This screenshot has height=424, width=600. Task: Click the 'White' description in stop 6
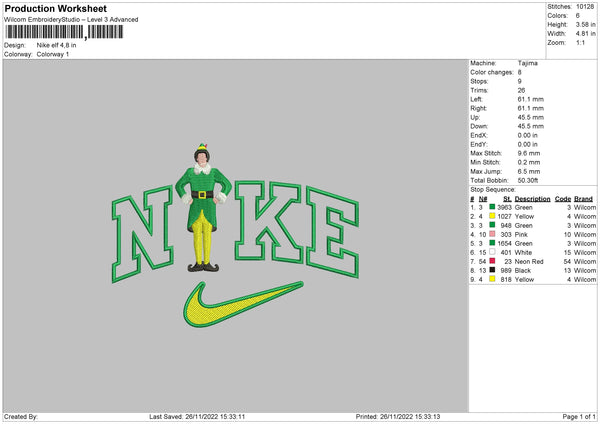click(x=523, y=253)
